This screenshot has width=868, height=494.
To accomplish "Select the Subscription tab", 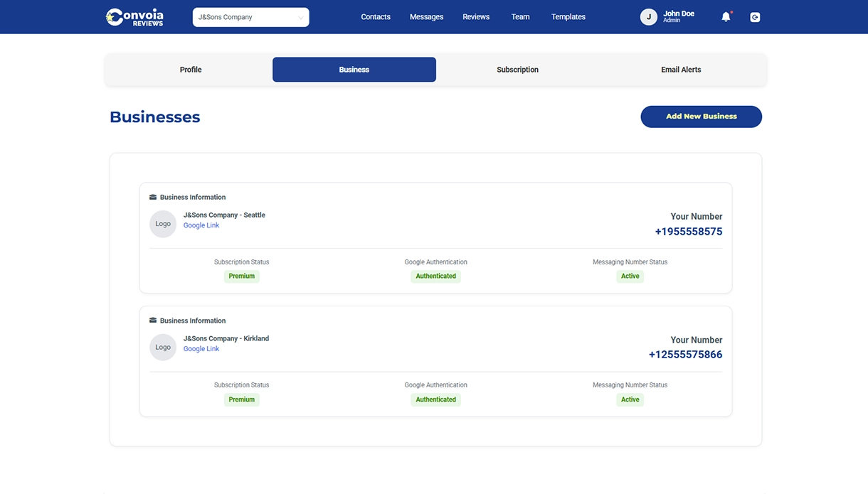I will click(517, 70).
